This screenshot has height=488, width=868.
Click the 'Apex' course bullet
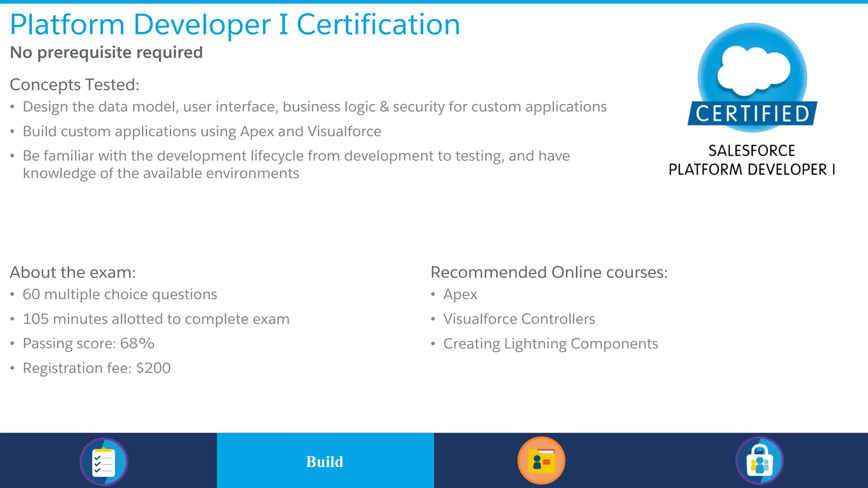(460, 294)
